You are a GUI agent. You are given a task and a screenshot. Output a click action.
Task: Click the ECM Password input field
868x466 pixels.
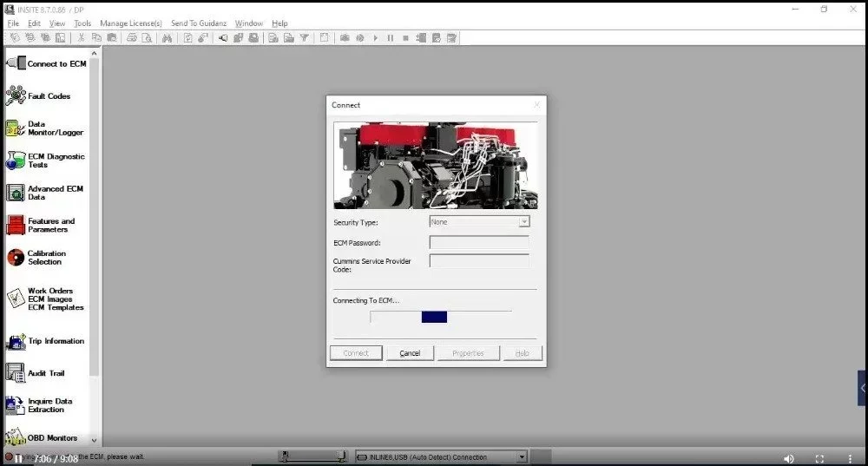click(479, 243)
